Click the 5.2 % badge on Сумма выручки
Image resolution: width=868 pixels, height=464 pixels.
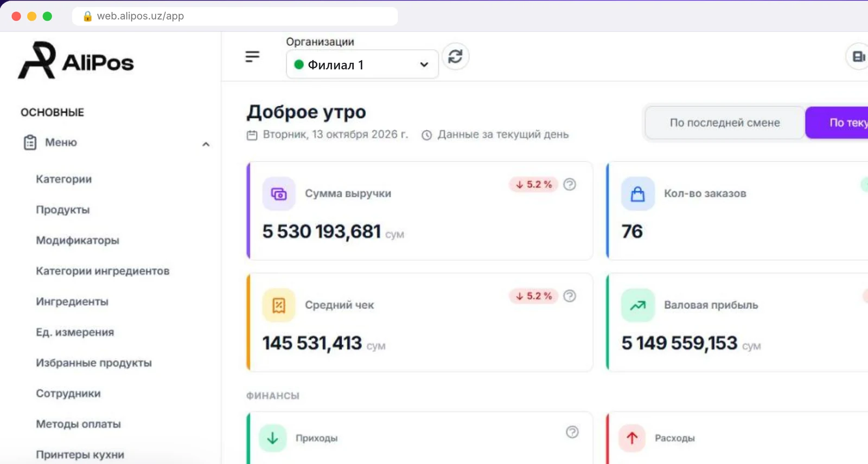(x=534, y=184)
